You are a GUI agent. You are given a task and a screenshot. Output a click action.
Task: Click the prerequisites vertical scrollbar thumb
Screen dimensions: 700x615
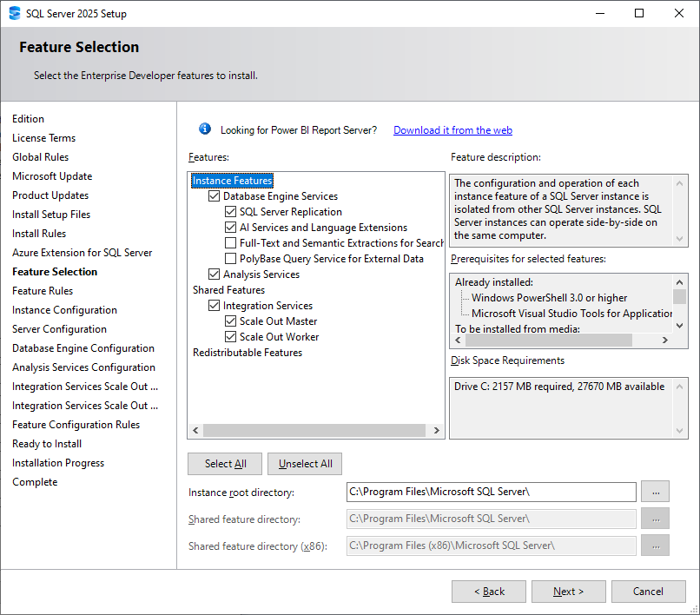tap(679, 296)
